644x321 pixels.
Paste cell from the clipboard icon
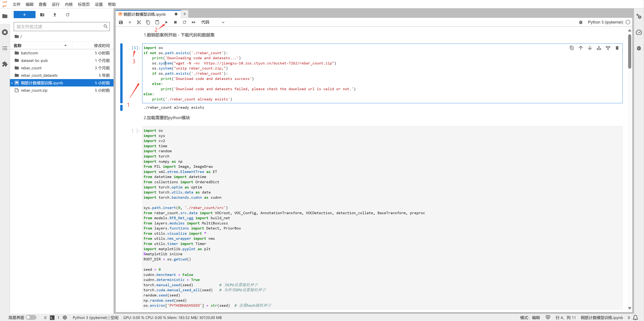click(x=157, y=22)
